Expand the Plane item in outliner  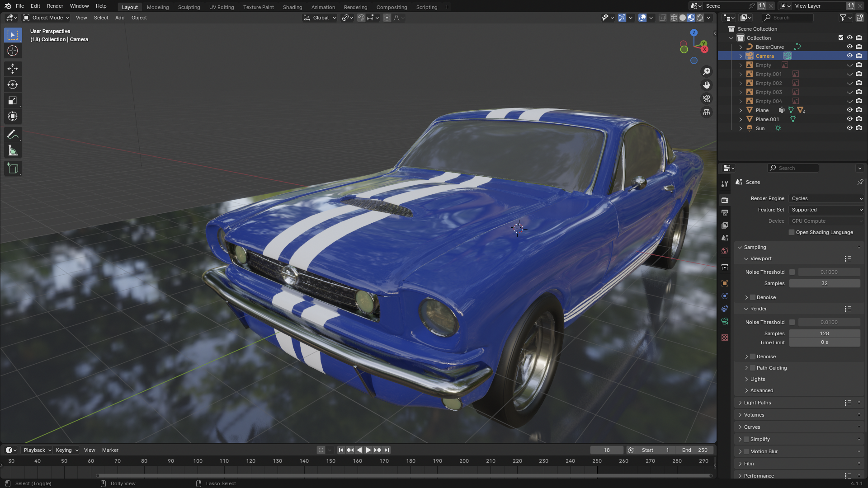click(x=741, y=110)
